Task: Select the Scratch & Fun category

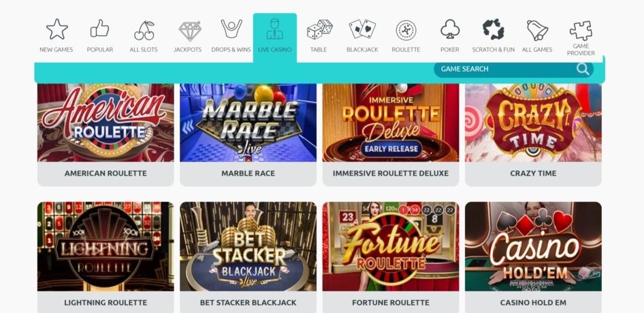Action: [494, 36]
